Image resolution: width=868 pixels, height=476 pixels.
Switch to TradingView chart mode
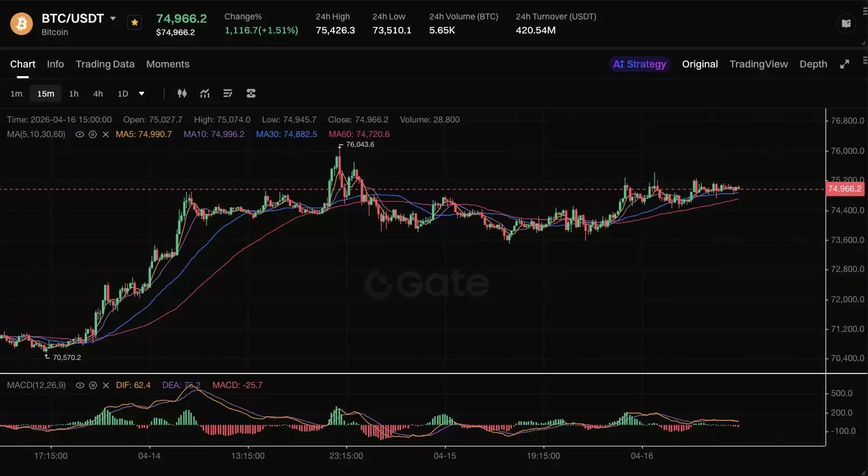[x=759, y=64]
